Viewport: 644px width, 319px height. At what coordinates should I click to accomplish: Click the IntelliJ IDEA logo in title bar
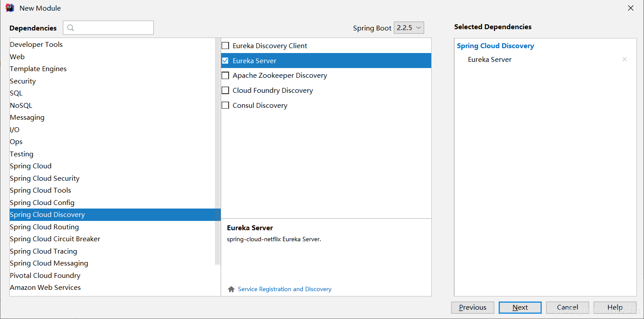(10, 8)
